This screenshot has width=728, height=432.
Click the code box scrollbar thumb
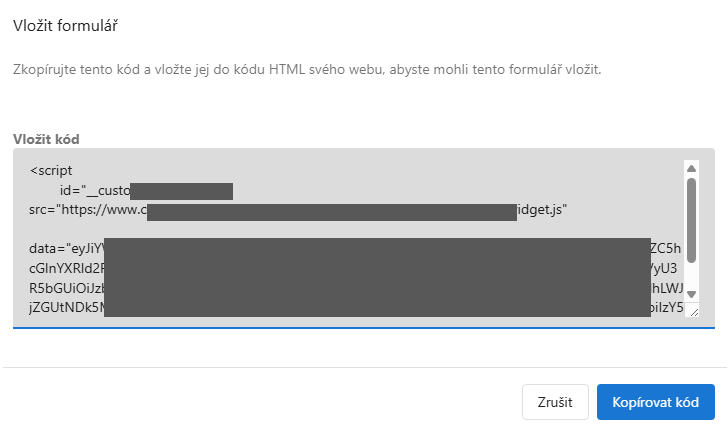coord(691,220)
